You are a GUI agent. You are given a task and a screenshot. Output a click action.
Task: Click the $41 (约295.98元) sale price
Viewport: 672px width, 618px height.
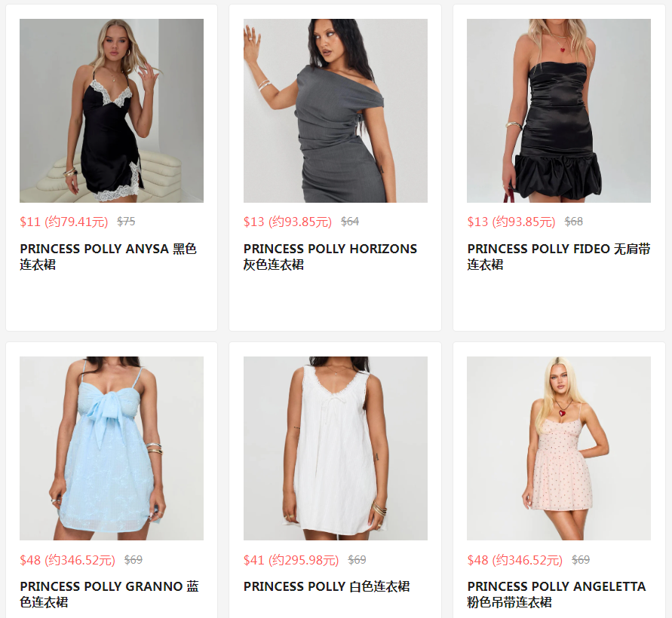click(x=291, y=560)
